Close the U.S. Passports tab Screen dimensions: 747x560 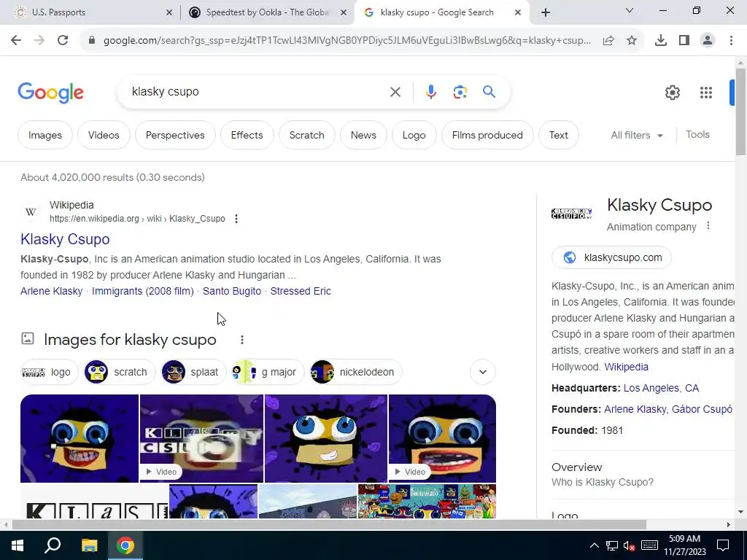tap(169, 12)
